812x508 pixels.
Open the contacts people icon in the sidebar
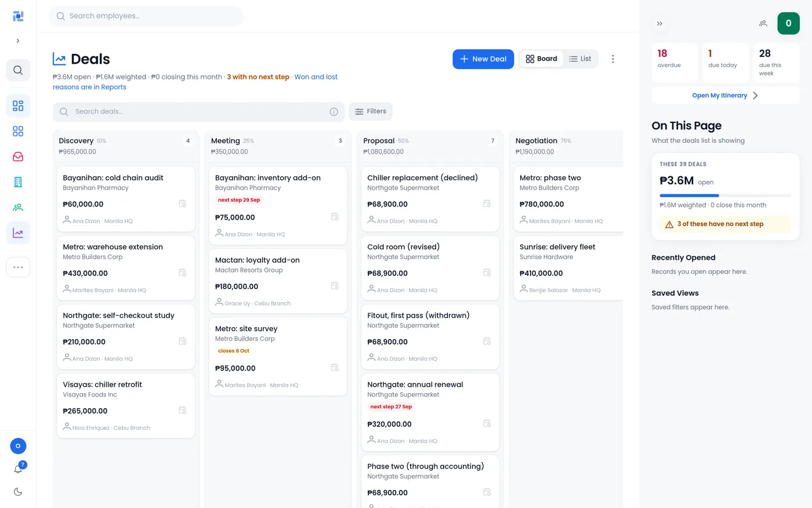pos(18,207)
